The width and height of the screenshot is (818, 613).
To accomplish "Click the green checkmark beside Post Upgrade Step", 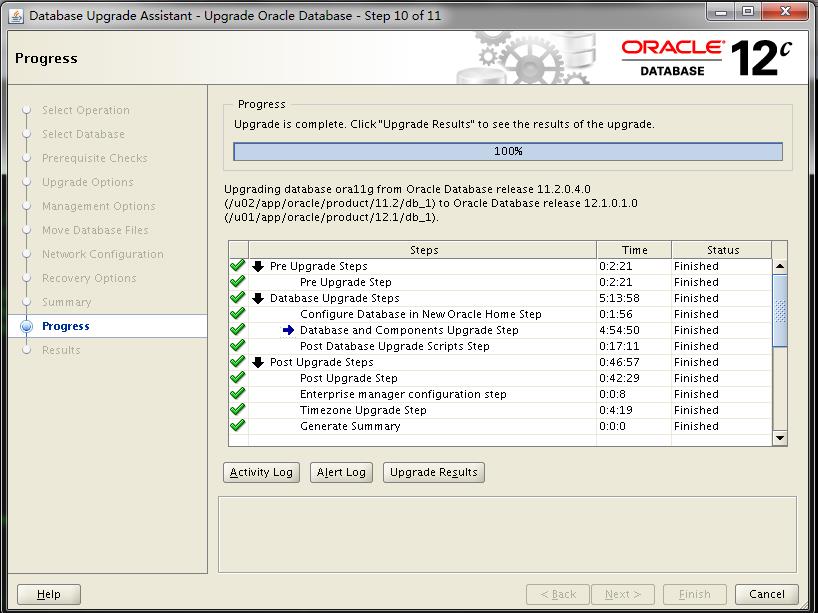I will (238, 378).
